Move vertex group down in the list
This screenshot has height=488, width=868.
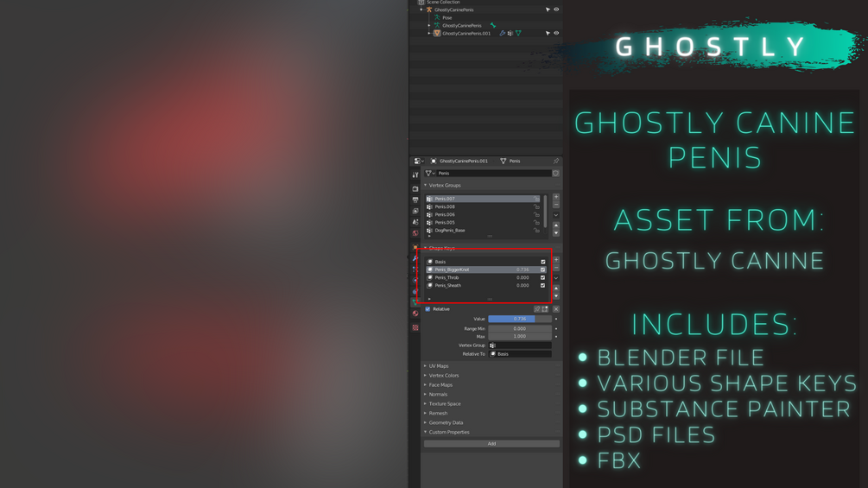(x=556, y=232)
